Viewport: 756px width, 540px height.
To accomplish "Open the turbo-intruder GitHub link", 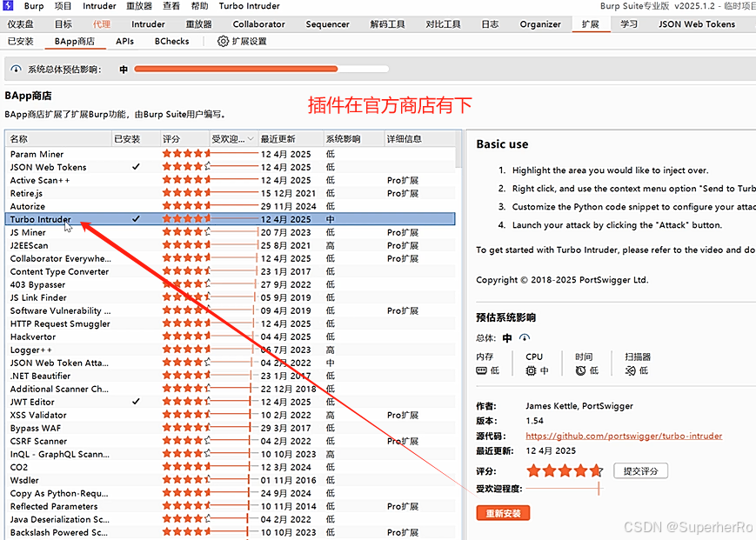I will click(x=624, y=436).
